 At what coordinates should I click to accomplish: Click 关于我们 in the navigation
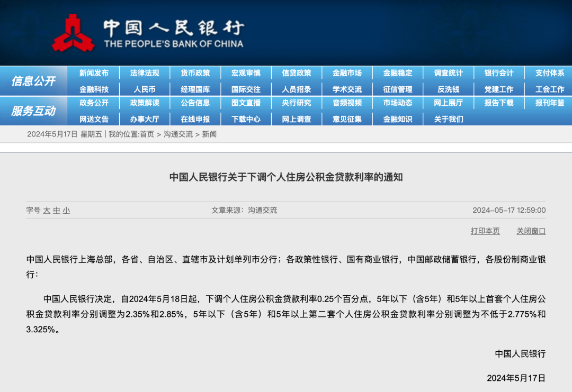(x=448, y=119)
